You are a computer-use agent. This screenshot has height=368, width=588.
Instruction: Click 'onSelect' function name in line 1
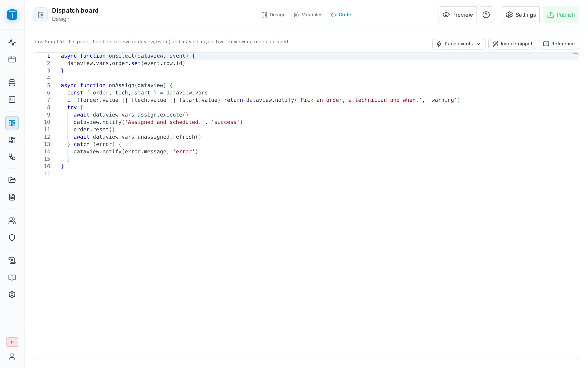(121, 56)
